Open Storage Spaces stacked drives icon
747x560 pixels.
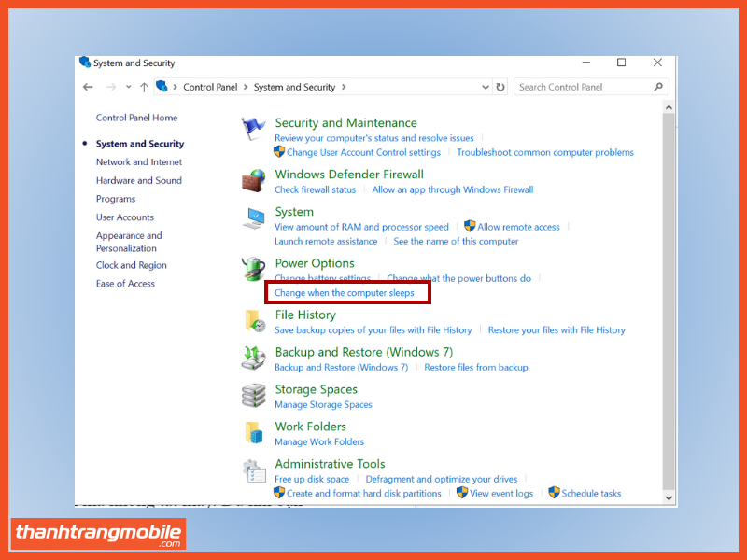253,395
